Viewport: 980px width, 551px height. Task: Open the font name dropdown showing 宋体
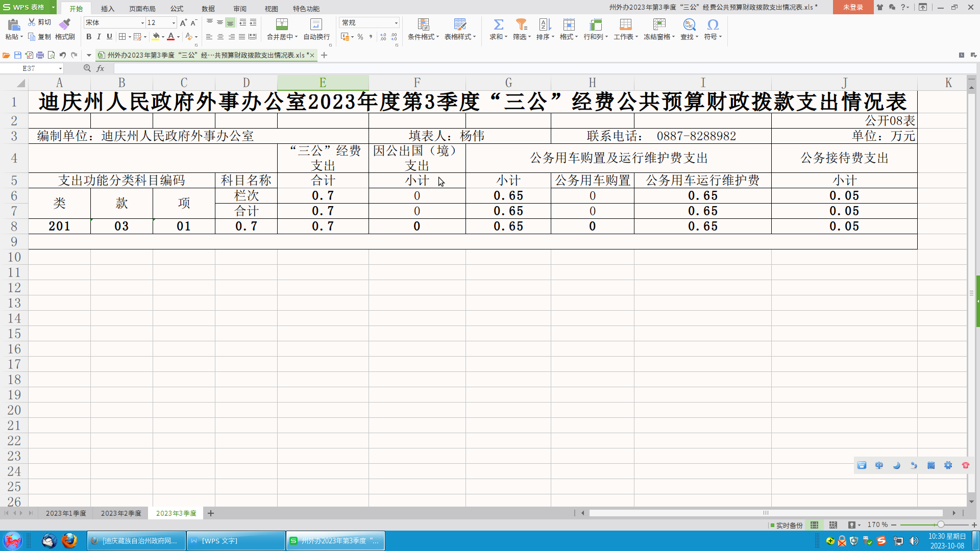(x=143, y=22)
